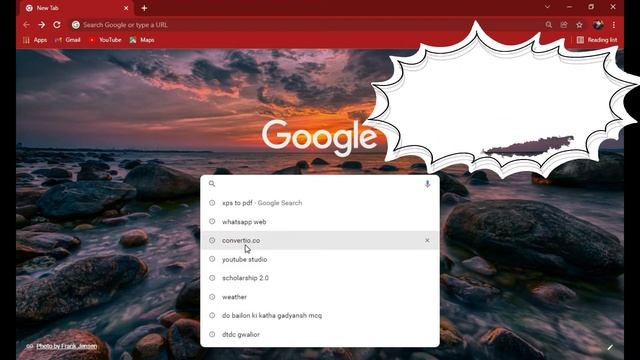Remove the convertio.co suggestion with X

pos(427,240)
